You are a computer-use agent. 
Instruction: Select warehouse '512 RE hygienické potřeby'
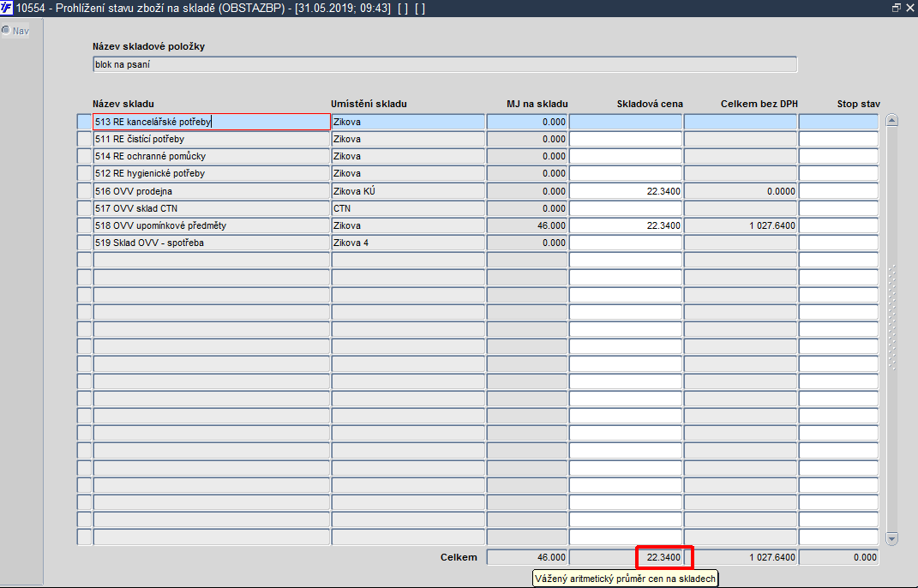(x=212, y=173)
